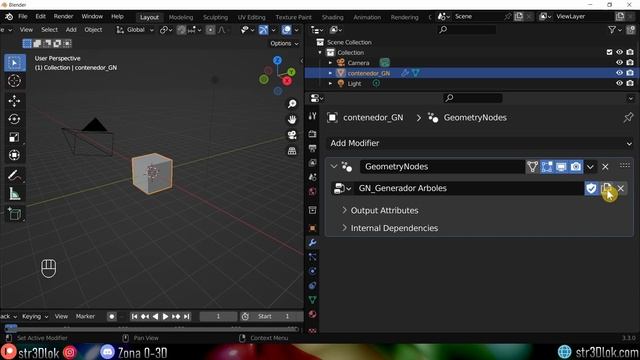The height and width of the screenshot is (360, 640).
Task: Select the Cursor tool
Action: [15, 81]
